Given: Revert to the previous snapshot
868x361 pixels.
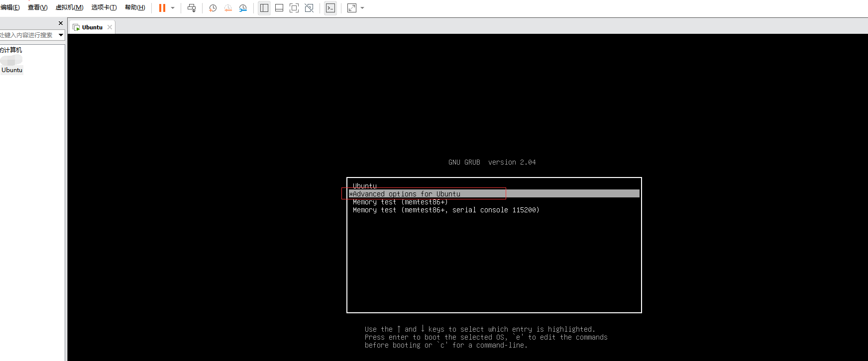Looking at the screenshot, I should 228,8.
